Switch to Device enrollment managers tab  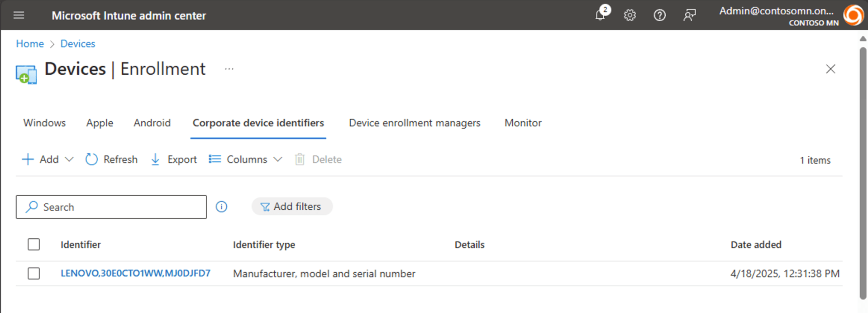(x=415, y=123)
